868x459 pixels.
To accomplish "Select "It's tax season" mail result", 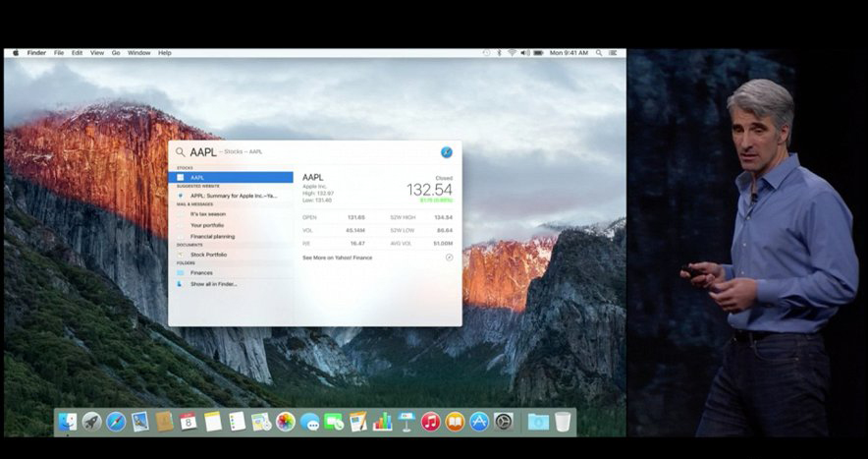I will pyautogui.click(x=231, y=214).
